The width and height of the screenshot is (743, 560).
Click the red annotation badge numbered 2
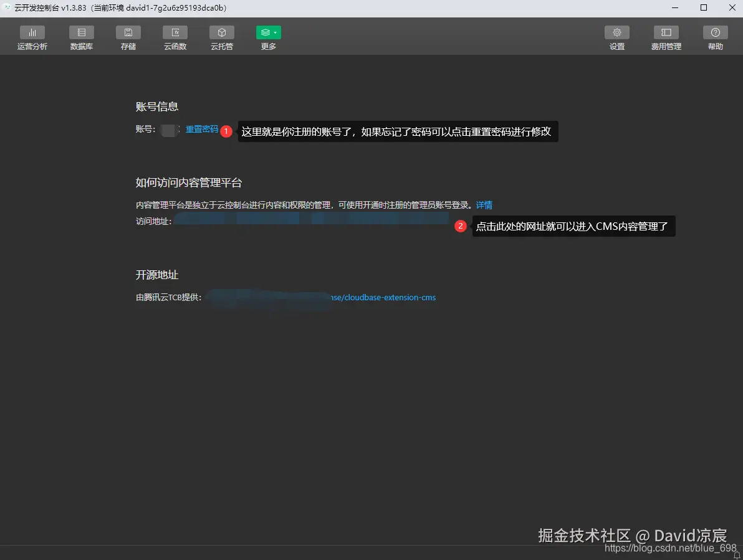tap(461, 226)
